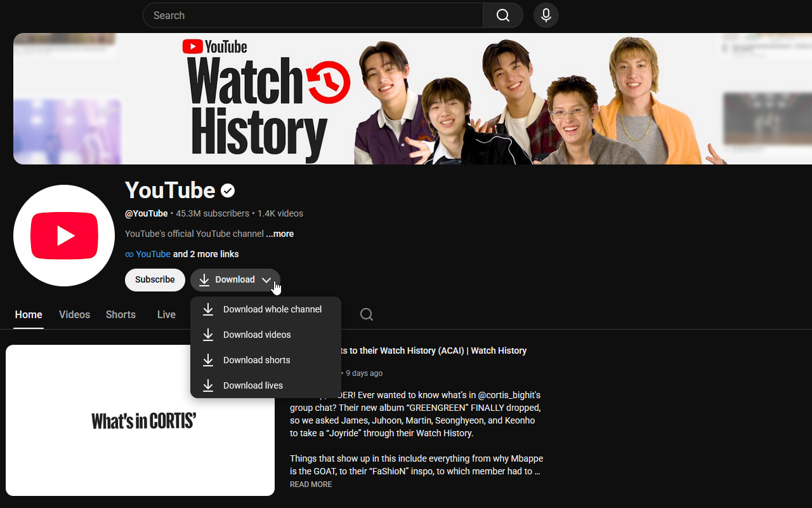This screenshot has height=508, width=812.
Task: Choose Download lives option
Action: click(x=266, y=385)
